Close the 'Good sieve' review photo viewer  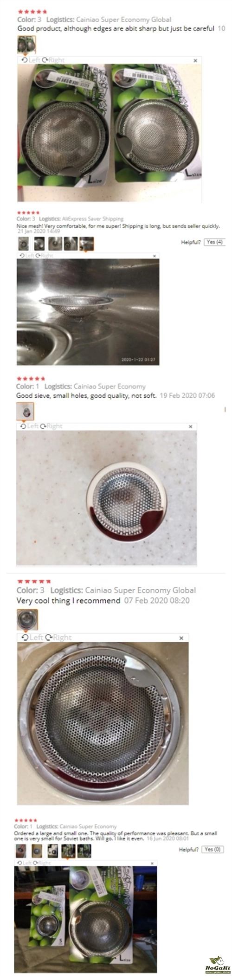(x=190, y=426)
